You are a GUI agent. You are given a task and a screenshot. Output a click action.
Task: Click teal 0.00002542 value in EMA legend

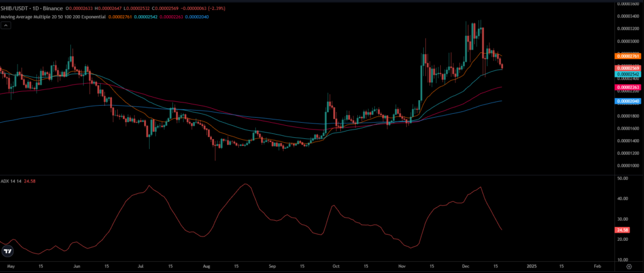pyautogui.click(x=145, y=16)
